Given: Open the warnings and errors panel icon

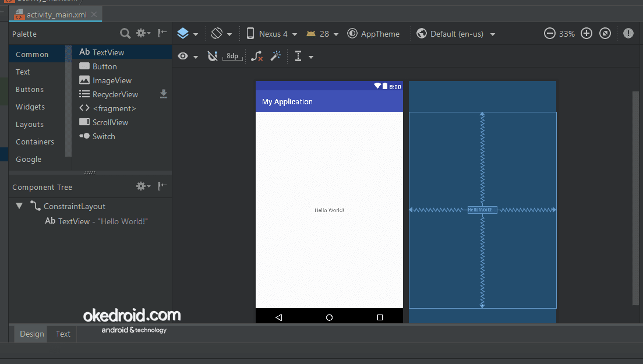Looking at the screenshot, I should (x=628, y=33).
